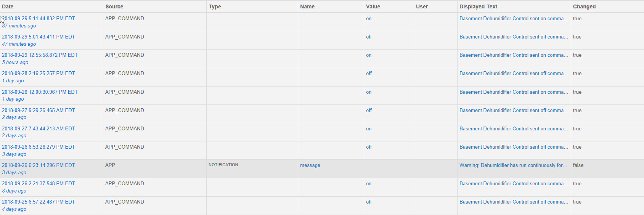This screenshot has width=644, height=215.
Task: Open the dehumidifier warning displayed text
Action: [x=514, y=165]
